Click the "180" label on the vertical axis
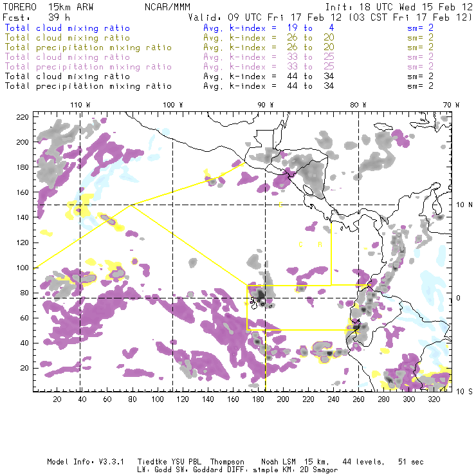The height and width of the screenshot is (476, 476). click(23, 167)
